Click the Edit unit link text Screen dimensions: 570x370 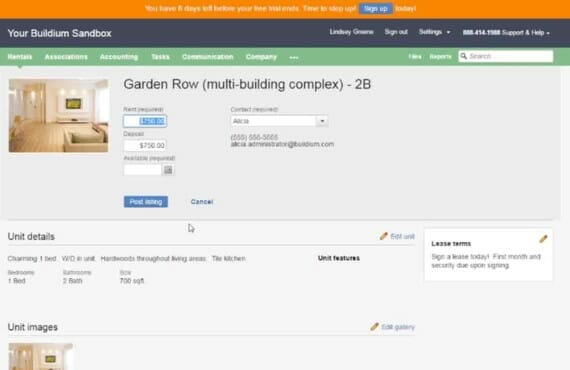pyautogui.click(x=402, y=236)
